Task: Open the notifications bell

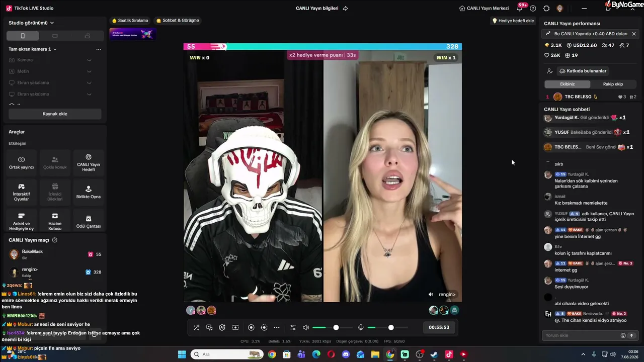Action: [x=520, y=8]
